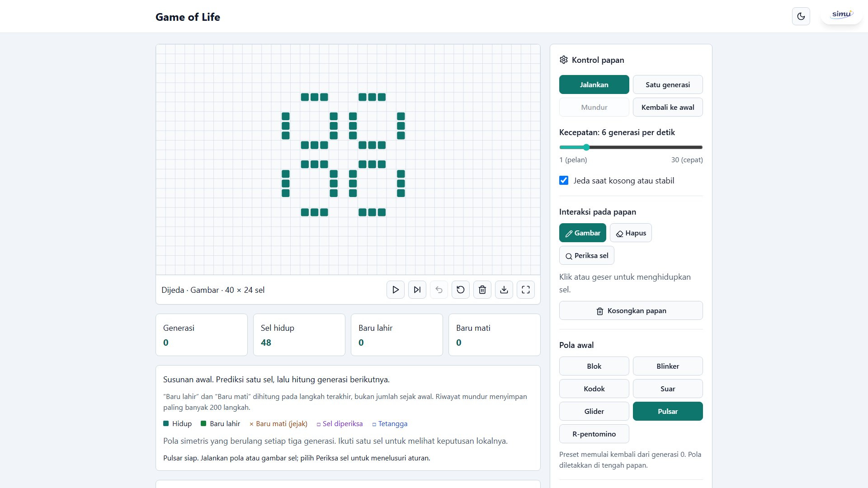
Task: Click the Satu generasi button
Action: pos(668,84)
